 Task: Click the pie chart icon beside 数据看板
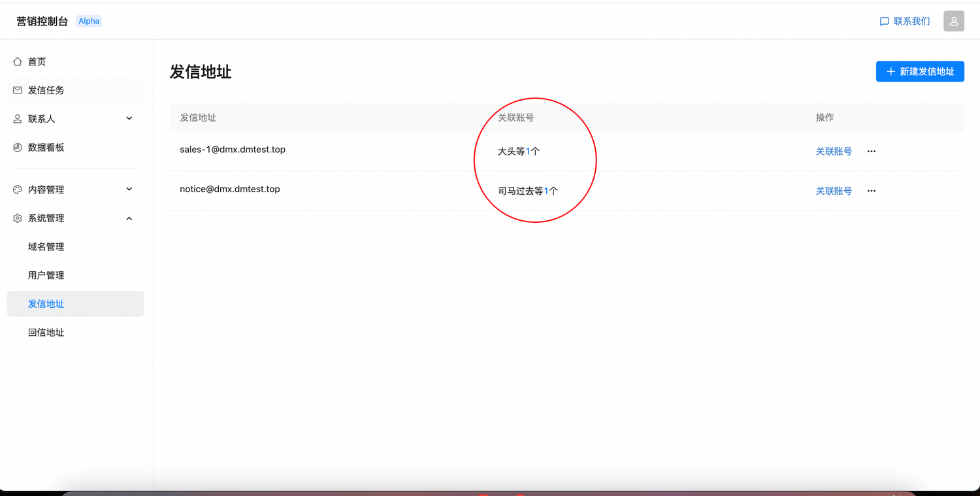(x=18, y=148)
